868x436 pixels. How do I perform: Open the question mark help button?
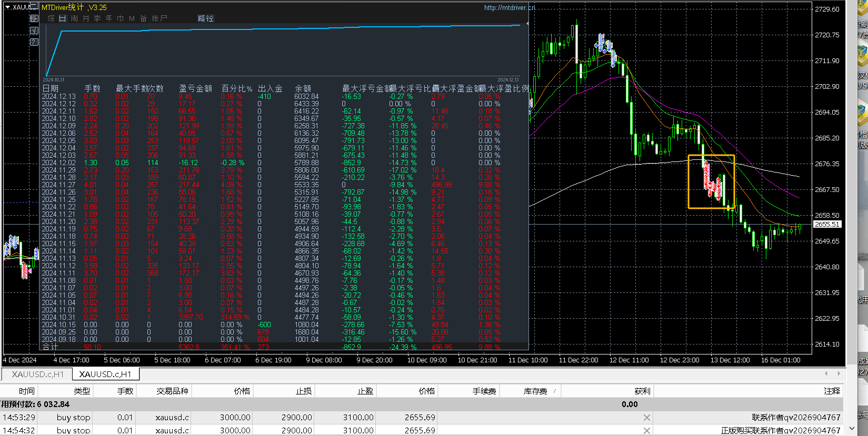coord(34,42)
